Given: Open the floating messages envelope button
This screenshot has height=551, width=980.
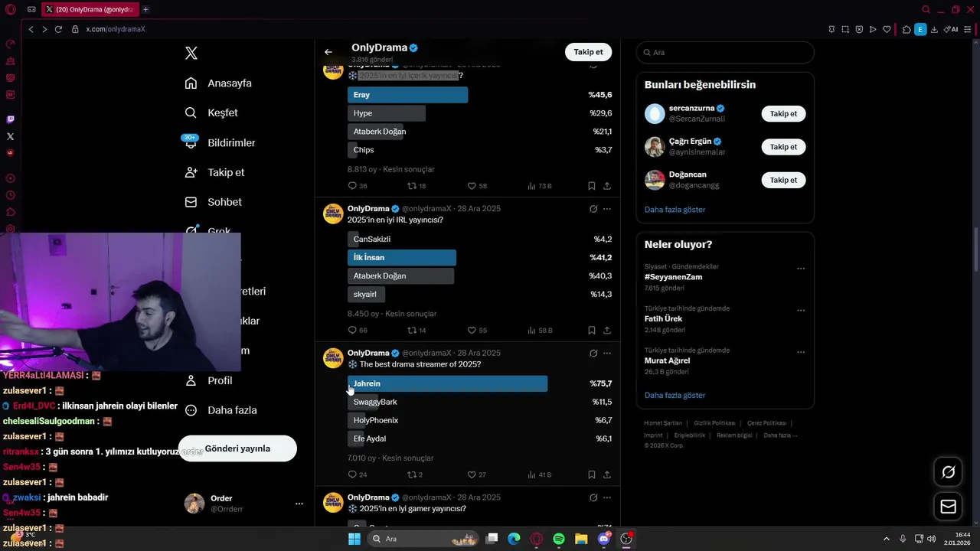Looking at the screenshot, I should click(x=949, y=507).
